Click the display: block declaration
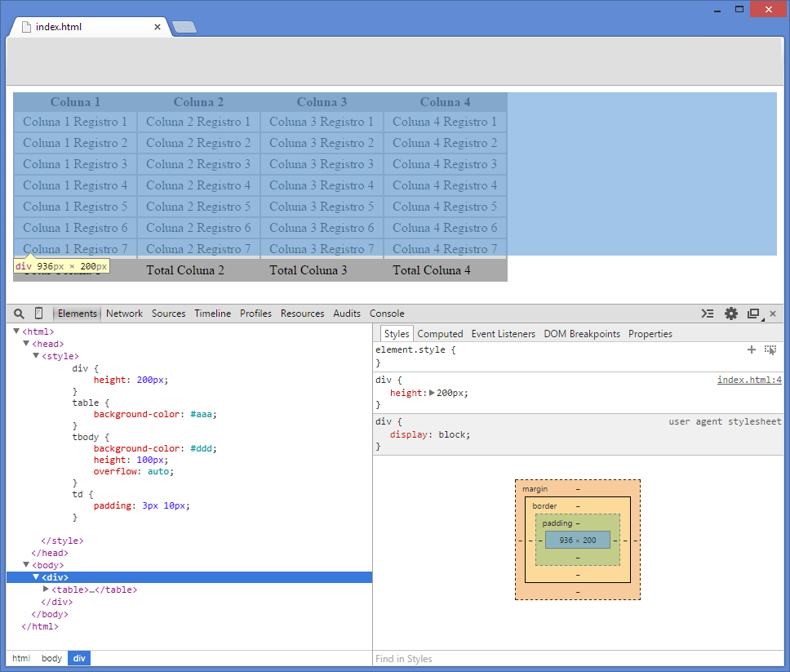 click(x=430, y=434)
